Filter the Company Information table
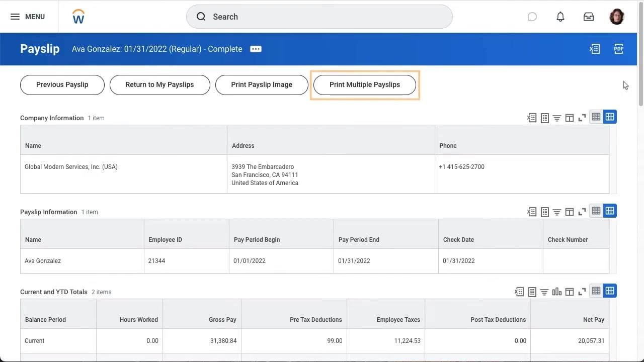The height and width of the screenshot is (362, 644). click(x=557, y=118)
